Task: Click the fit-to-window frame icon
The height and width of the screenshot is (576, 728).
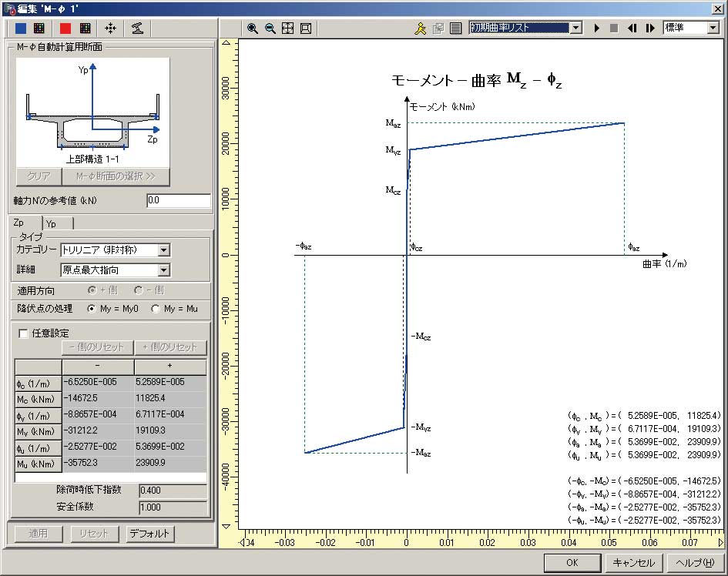Action: coord(306,28)
